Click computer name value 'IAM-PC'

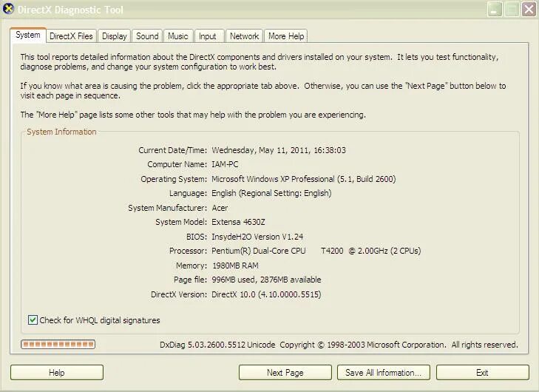[x=225, y=164]
